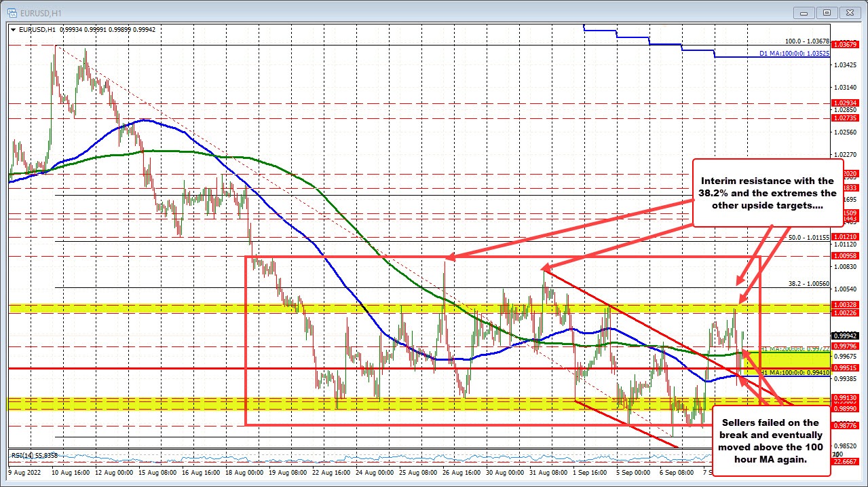Image resolution: width=868 pixels, height=487 pixels.
Task: Select the current price label 0.99942
Action: [x=844, y=336]
